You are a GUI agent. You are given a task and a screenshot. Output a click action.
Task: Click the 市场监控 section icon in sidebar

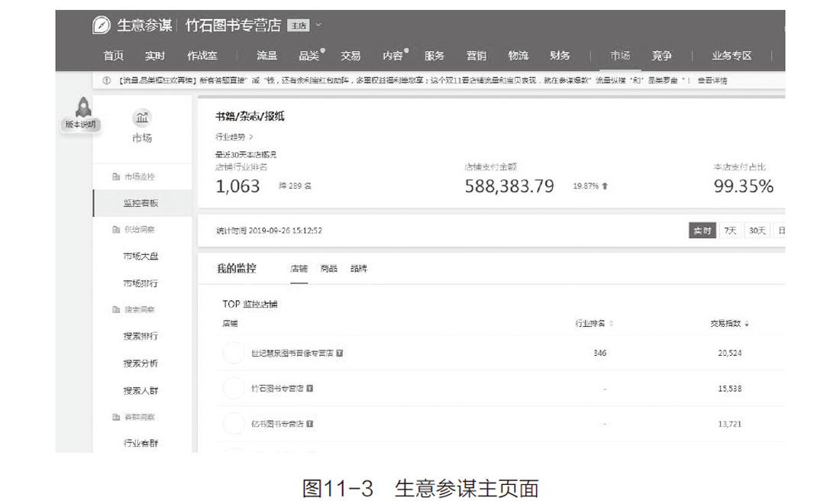116,176
